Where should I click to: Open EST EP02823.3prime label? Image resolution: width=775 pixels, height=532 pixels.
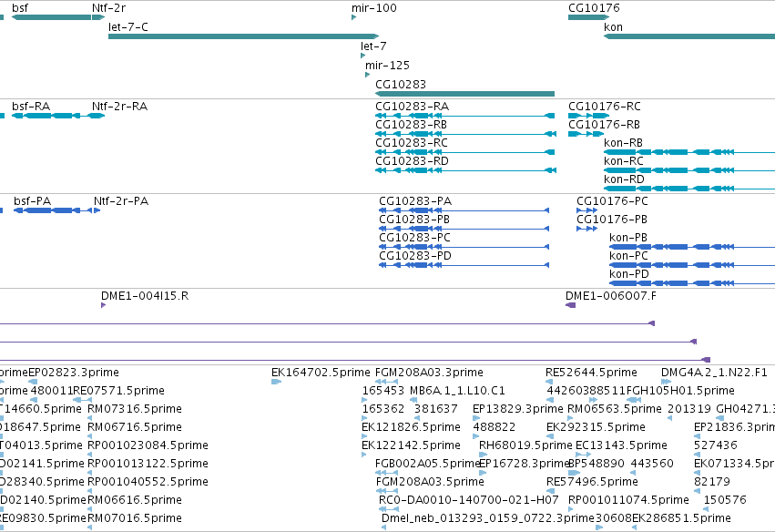(x=74, y=373)
